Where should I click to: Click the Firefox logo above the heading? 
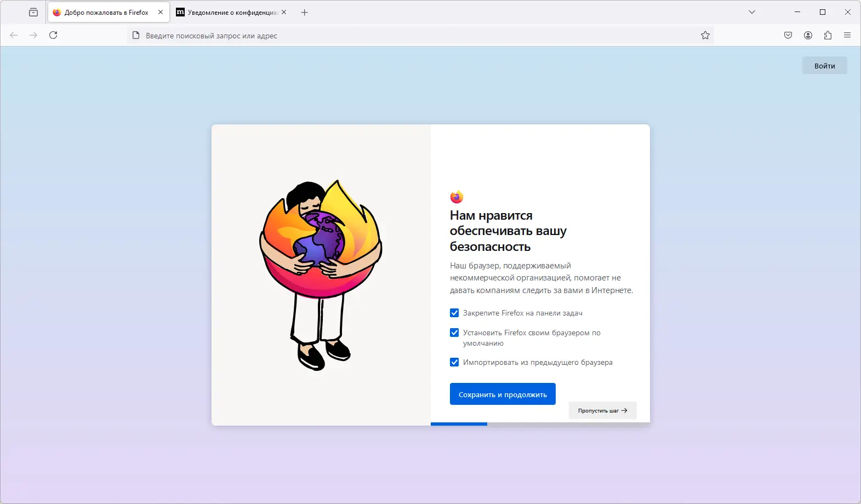(x=457, y=197)
